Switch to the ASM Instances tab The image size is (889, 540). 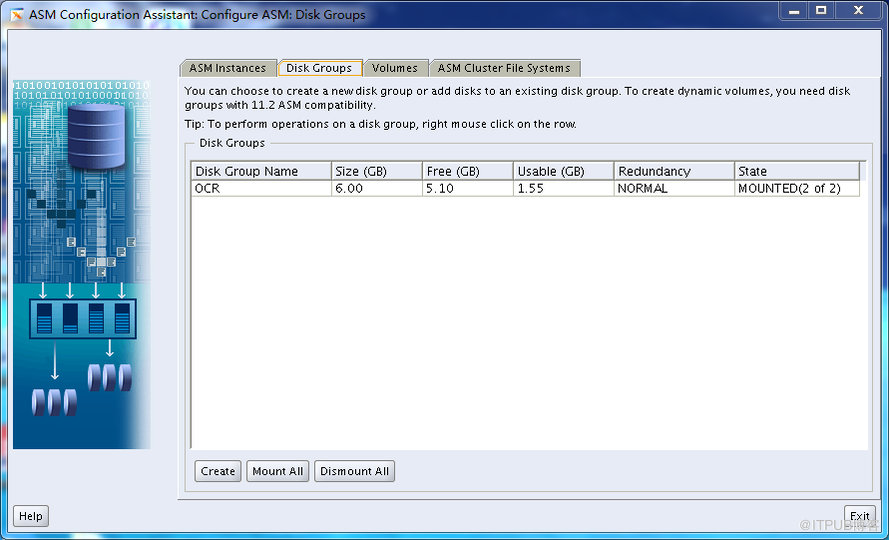(227, 68)
